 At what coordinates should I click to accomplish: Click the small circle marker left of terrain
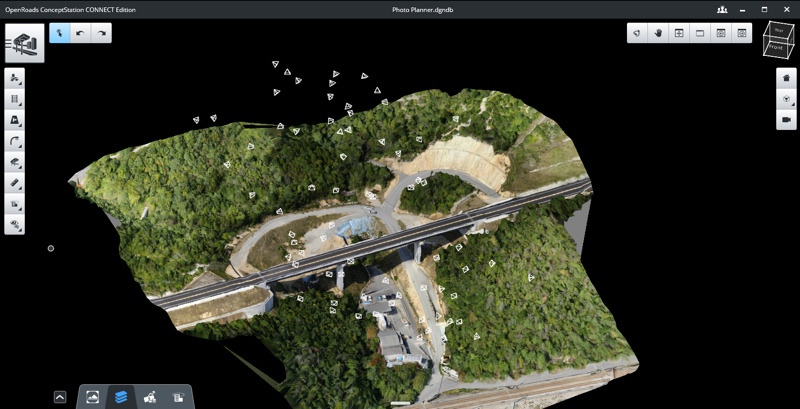coord(51,248)
